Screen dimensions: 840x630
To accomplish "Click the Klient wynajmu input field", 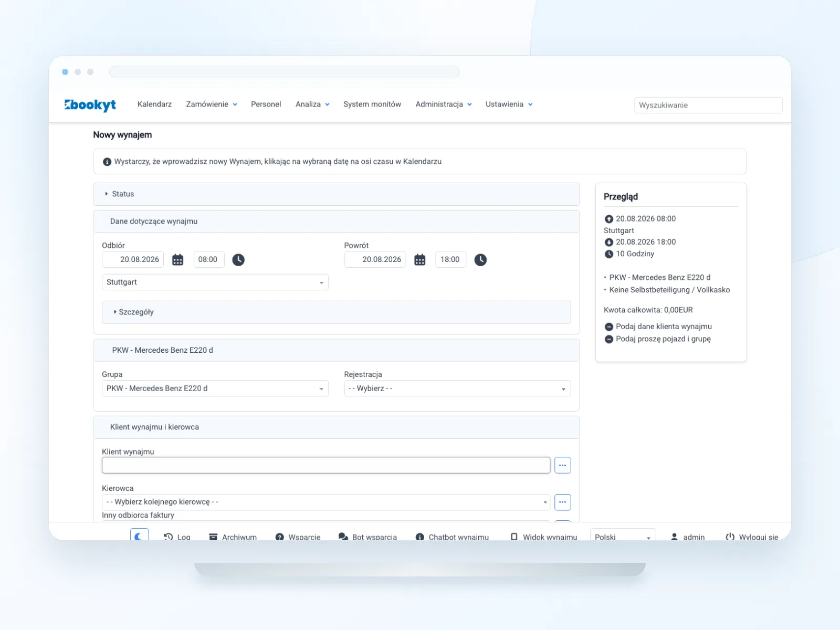I will point(326,465).
